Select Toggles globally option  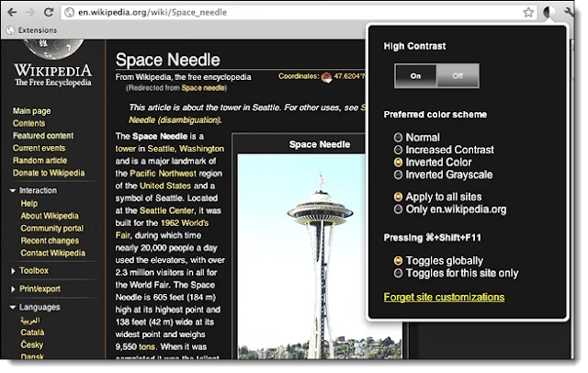coord(398,261)
